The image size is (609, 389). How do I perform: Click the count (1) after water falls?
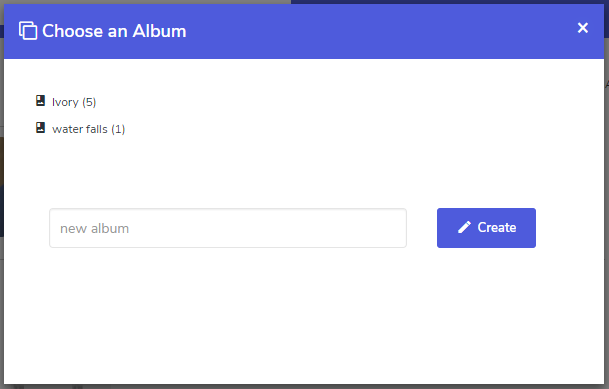tap(118, 129)
